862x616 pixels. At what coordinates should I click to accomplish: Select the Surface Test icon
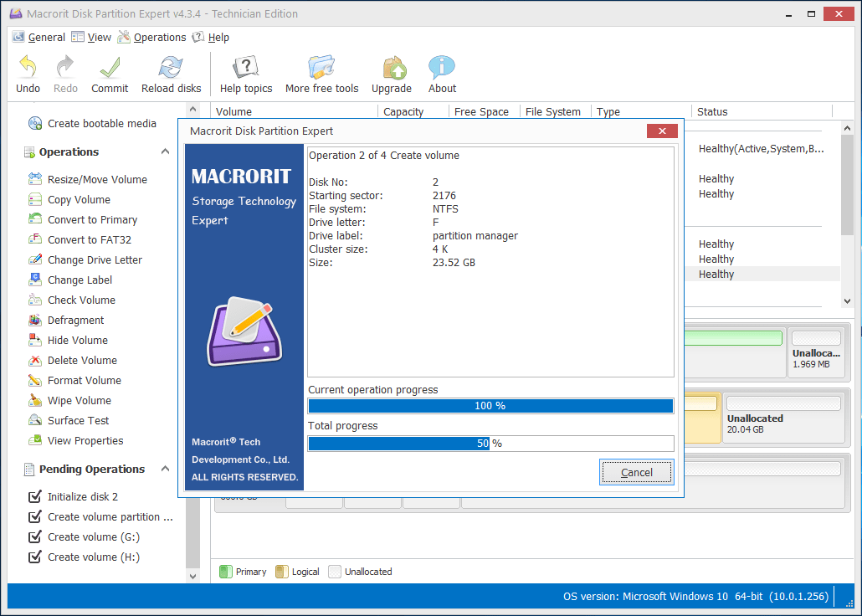(x=35, y=420)
